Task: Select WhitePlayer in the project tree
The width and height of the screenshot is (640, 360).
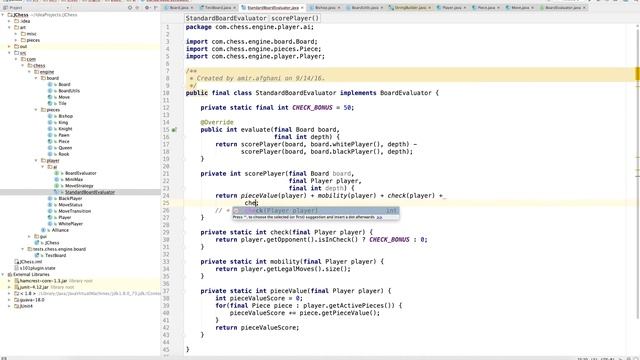Action: click(70, 224)
